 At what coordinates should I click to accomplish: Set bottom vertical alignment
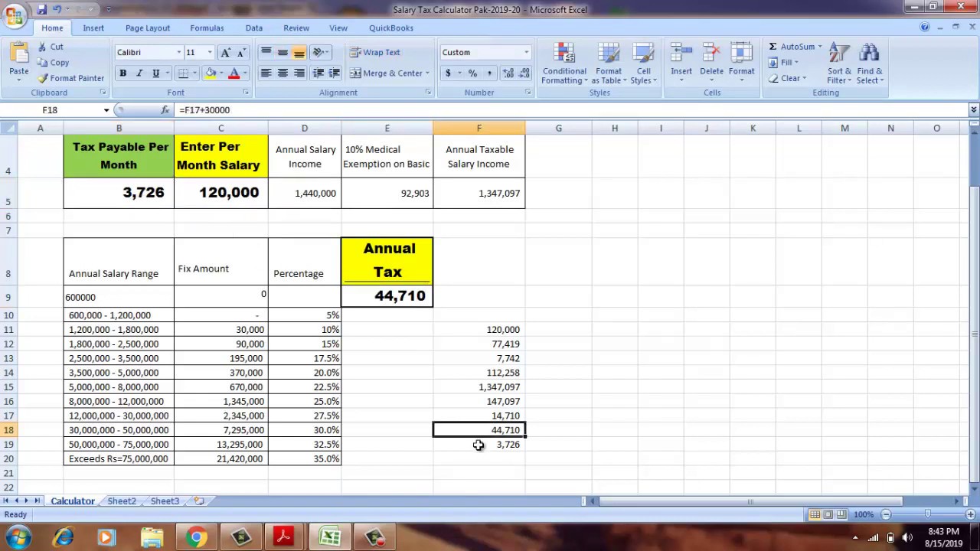[299, 53]
